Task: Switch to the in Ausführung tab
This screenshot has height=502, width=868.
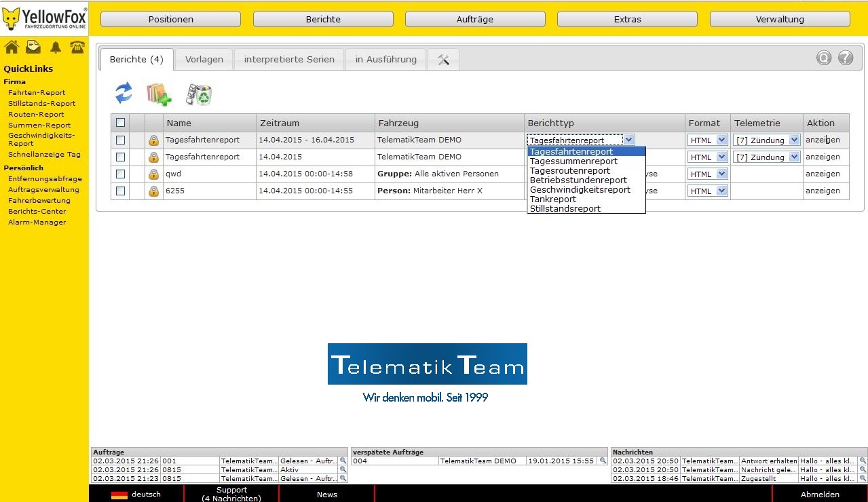Action: pyautogui.click(x=386, y=60)
